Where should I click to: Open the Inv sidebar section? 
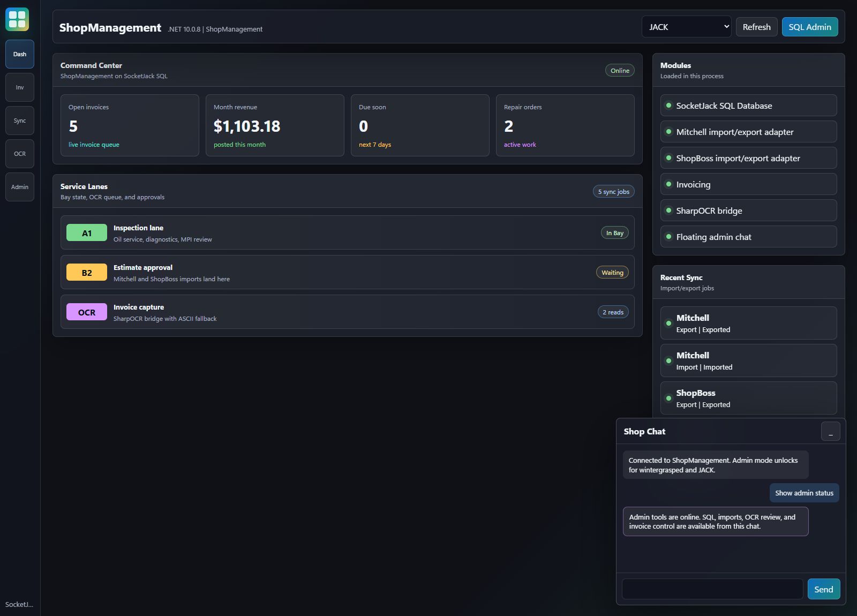(20, 87)
